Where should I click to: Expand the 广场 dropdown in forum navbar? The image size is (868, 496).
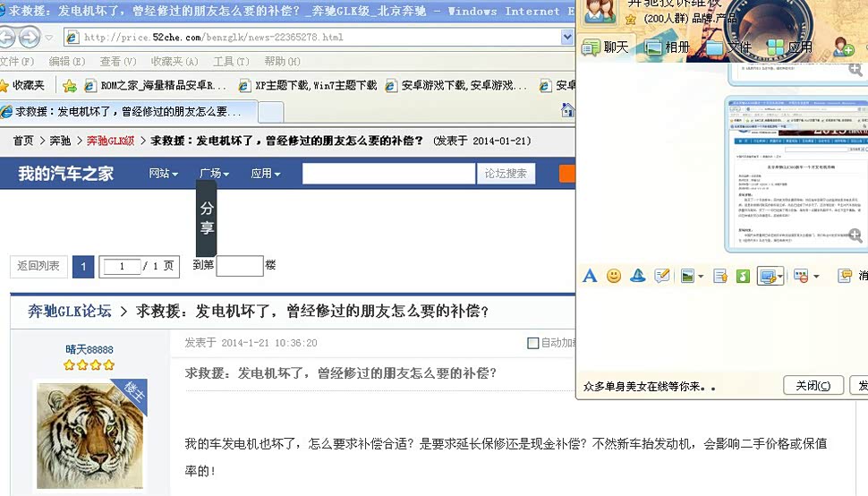(x=214, y=174)
